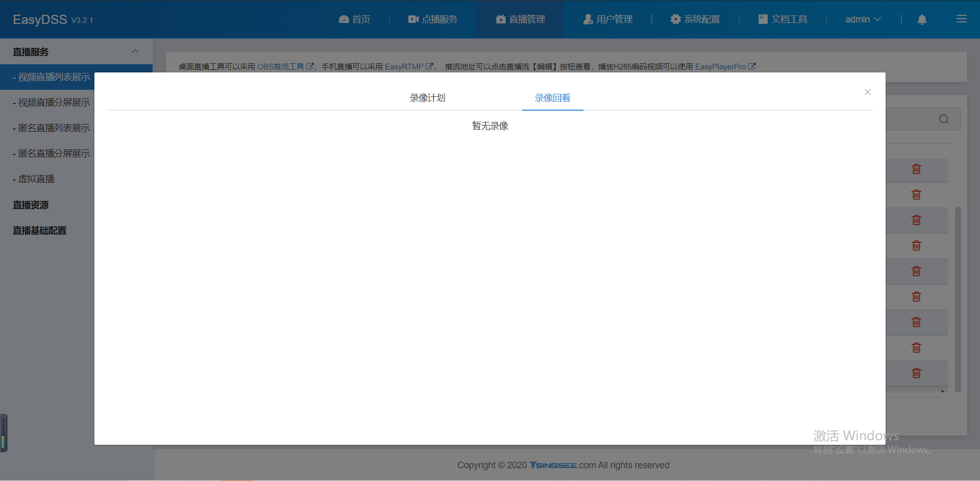Expand the 直播基础配置 sidebar section
980x481 pixels.
(x=39, y=230)
